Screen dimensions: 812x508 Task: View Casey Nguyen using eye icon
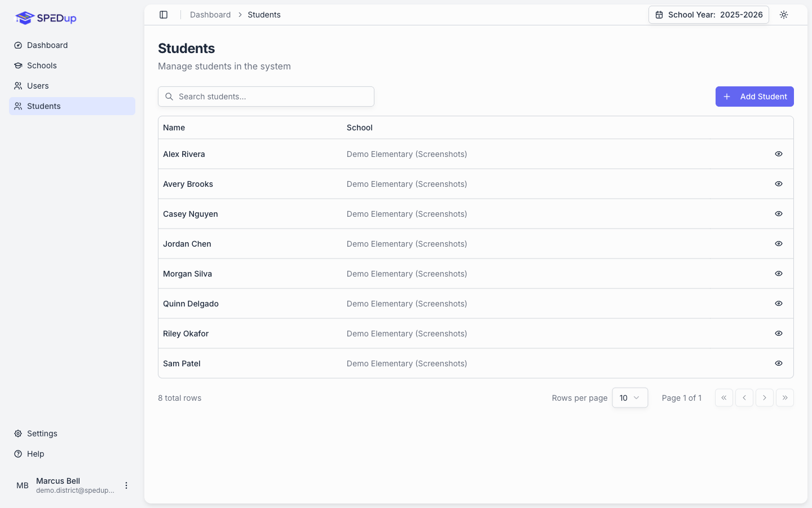click(x=779, y=214)
